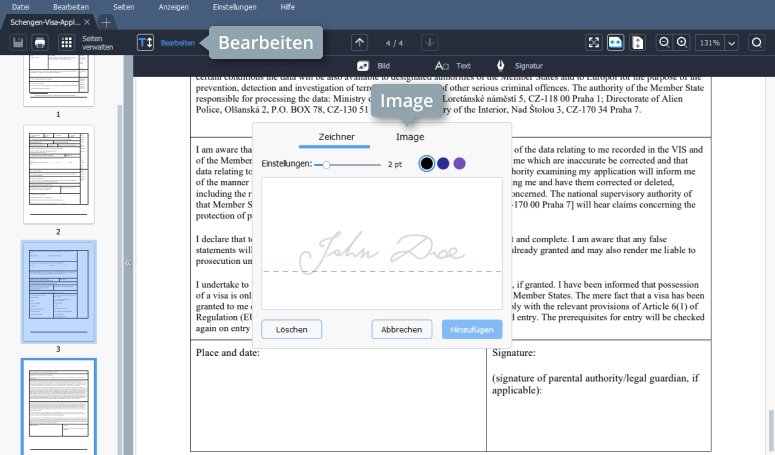The width and height of the screenshot is (775, 455).
Task: Click the Schengen-Visa-Appl document tab
Action: tap(48, 22)
